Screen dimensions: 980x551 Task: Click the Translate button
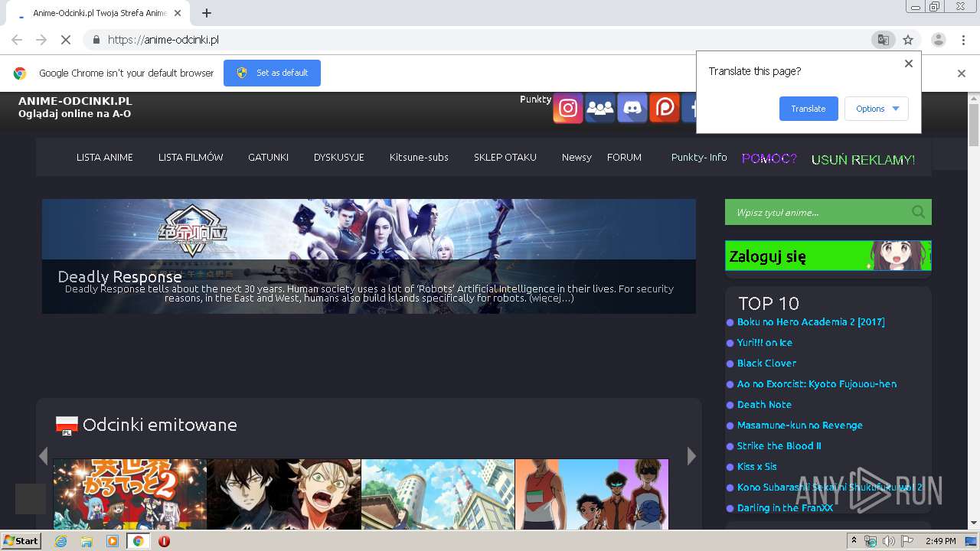click(x=808, y=109)
